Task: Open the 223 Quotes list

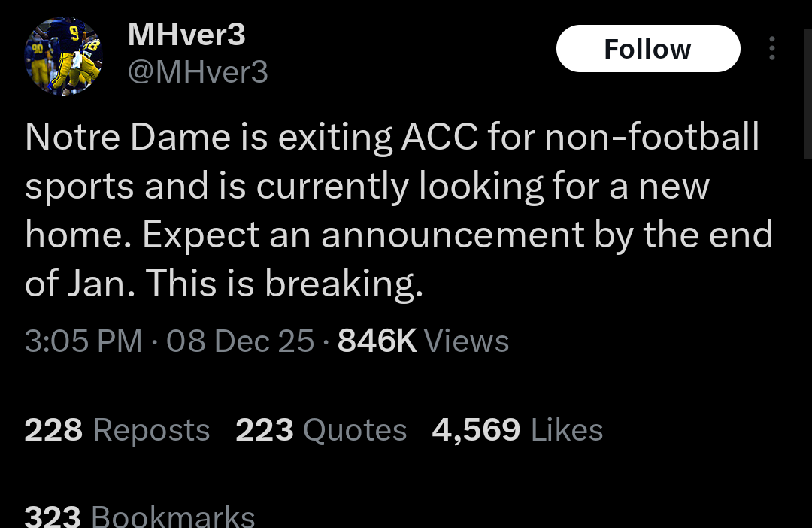Action: 321,430
